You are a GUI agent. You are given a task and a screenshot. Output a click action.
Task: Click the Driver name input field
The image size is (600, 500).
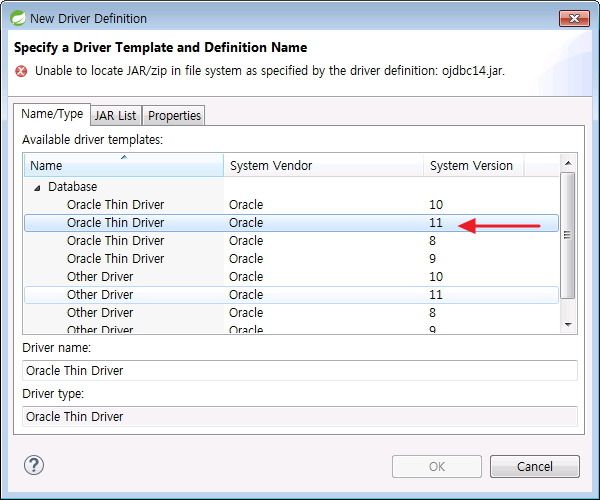[x=300, y=370]
